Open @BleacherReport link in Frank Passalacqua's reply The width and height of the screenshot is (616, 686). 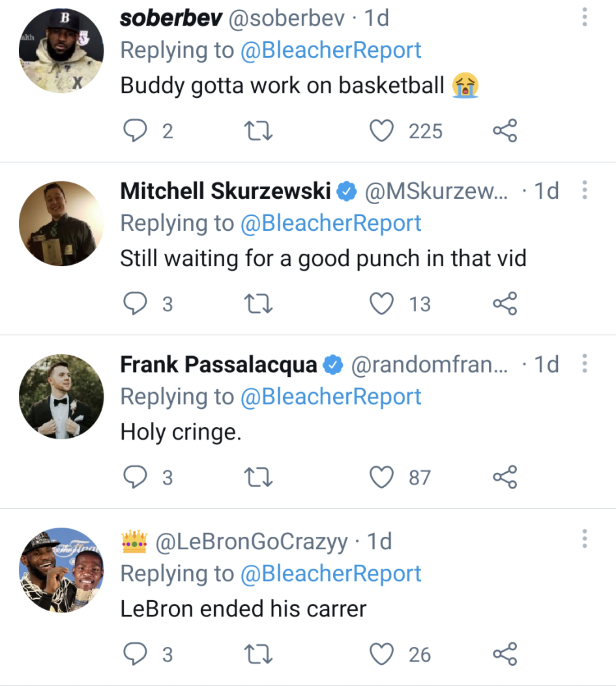(x=331, y=397)
